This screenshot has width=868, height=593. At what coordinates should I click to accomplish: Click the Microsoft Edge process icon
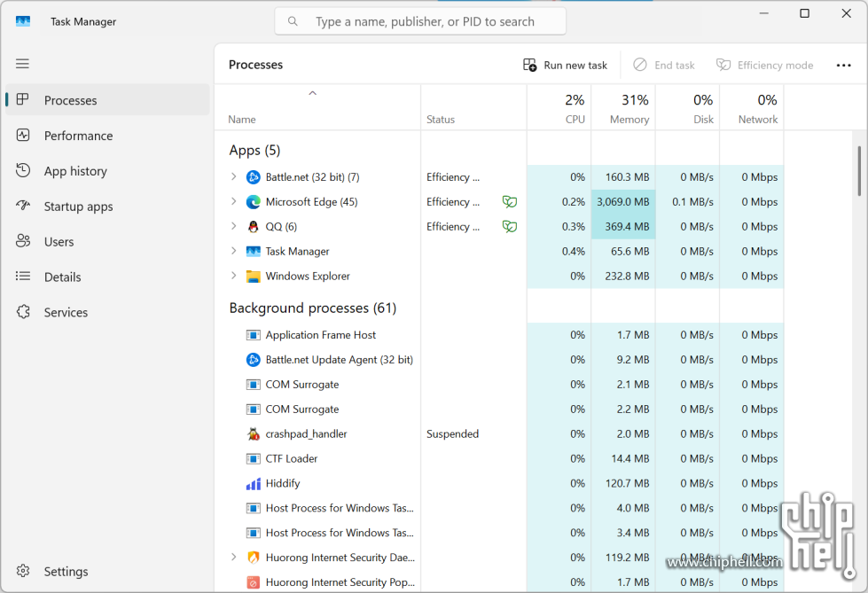[x=253, y=202]
